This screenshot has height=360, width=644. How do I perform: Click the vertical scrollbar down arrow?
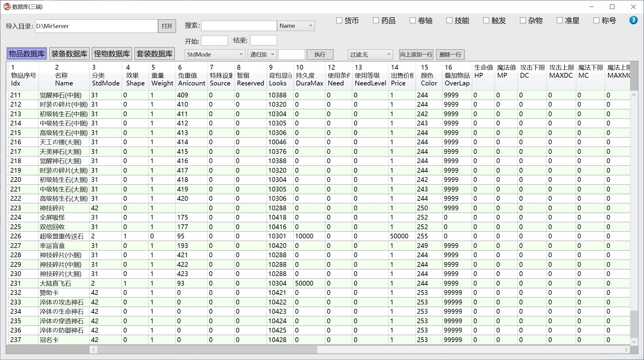tap(634, 341)
